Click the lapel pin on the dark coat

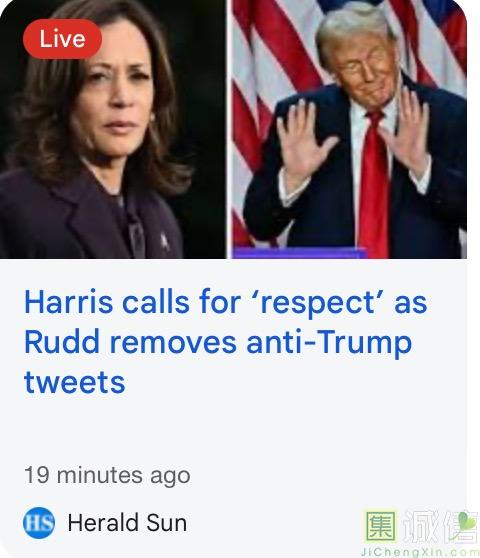click(x=164, y=241)
